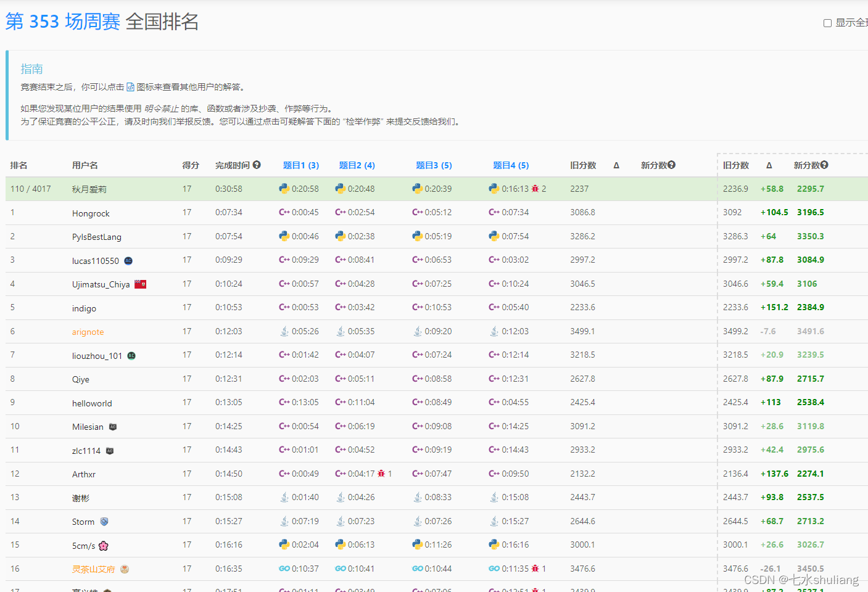Open the 题目3 (5) column link

pyautogui.click(x=434, y=165)
